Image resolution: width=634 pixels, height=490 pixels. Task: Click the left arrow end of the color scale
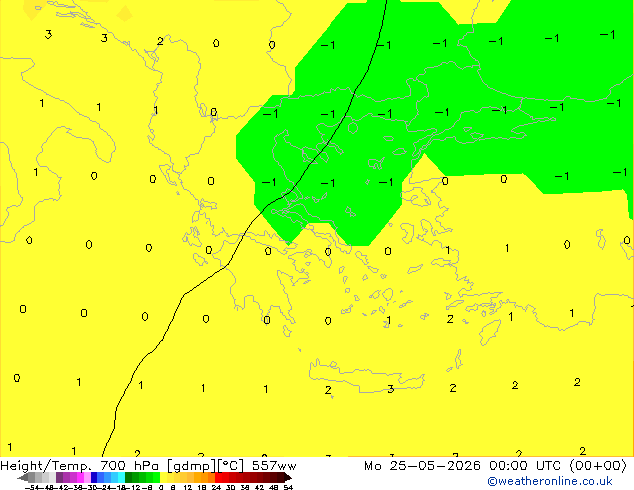(23, 478)
